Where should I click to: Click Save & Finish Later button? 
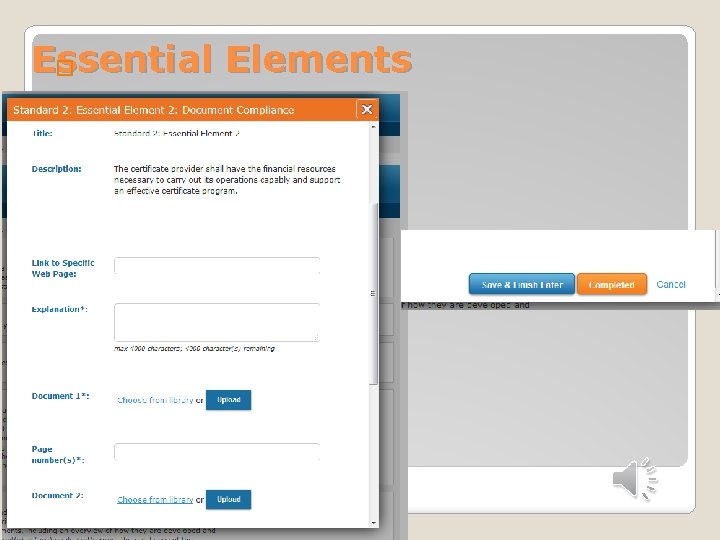(522, 285)
